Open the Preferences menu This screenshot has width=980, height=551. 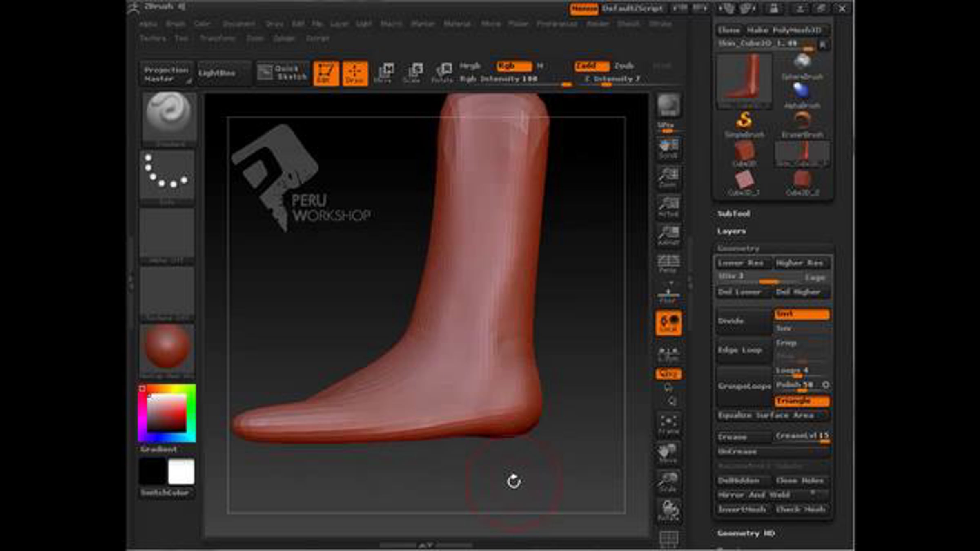click(557, 24)
